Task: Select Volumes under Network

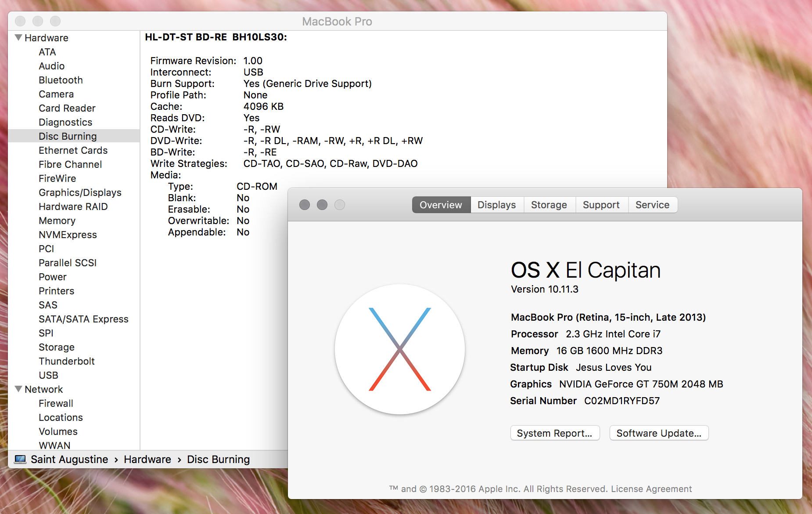Action: [x=58, y=431]
